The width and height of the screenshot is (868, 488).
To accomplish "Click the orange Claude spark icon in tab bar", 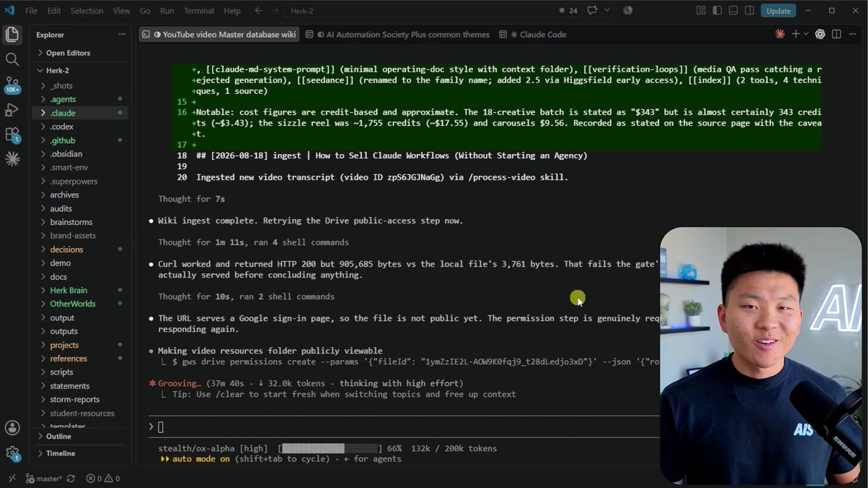I will tap(780, 34).
